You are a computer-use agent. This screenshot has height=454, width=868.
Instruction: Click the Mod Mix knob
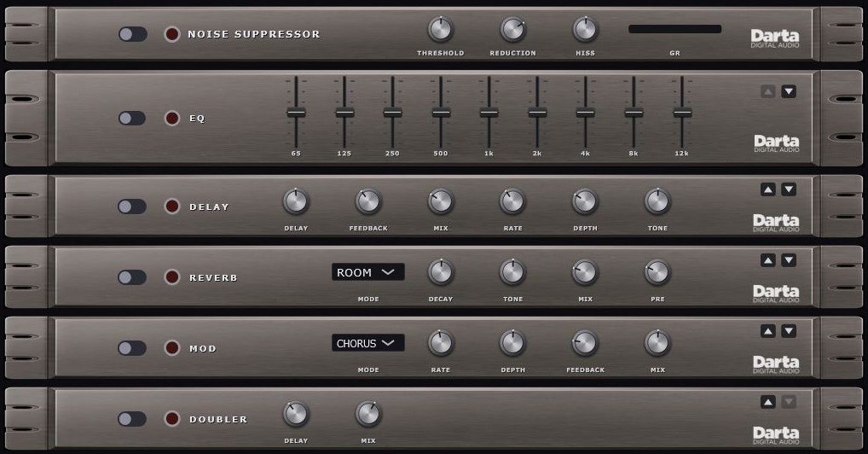click(657, 344)
